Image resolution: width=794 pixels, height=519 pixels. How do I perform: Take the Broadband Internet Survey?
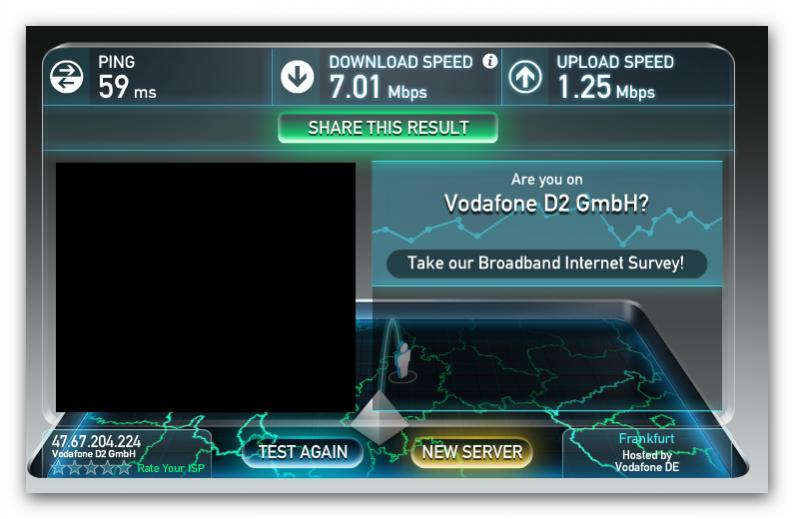[x=546, y=263]
